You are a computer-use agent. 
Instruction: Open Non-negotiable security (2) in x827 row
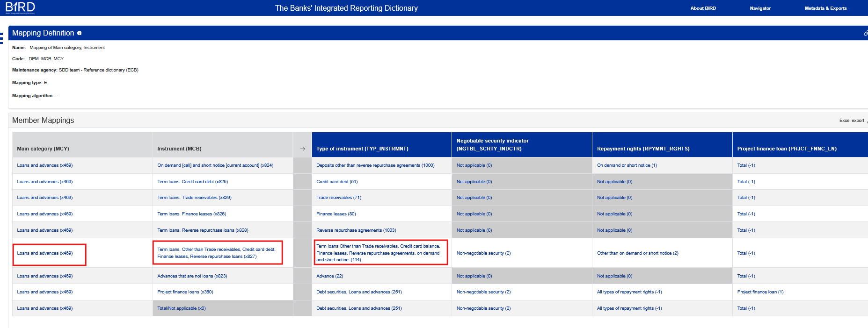pos(483,253)
